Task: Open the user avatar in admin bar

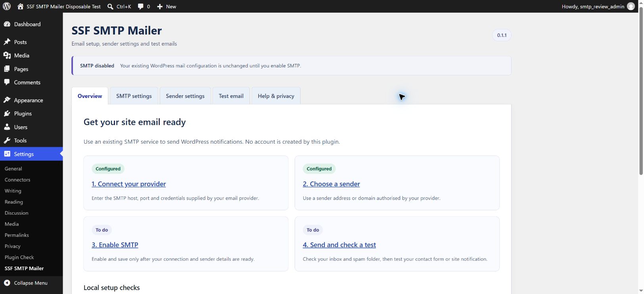Action: tap(631, 6)
